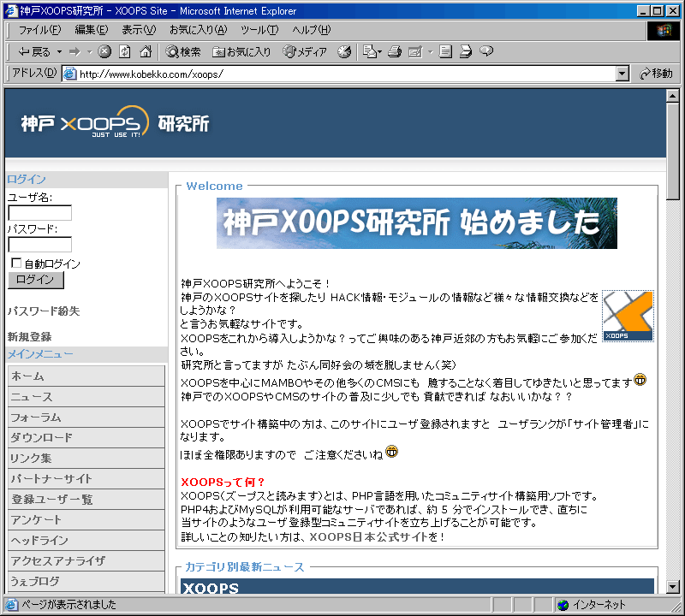Click the Go (移動) button
The image size is (685, 616).
[x=656, y=74]
